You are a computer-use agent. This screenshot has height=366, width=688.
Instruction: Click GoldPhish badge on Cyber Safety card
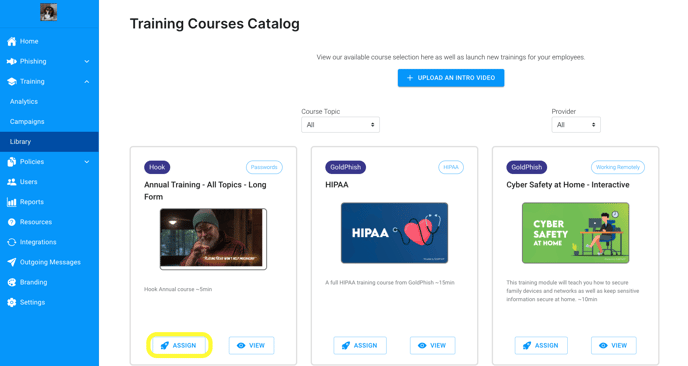point(527,167)
